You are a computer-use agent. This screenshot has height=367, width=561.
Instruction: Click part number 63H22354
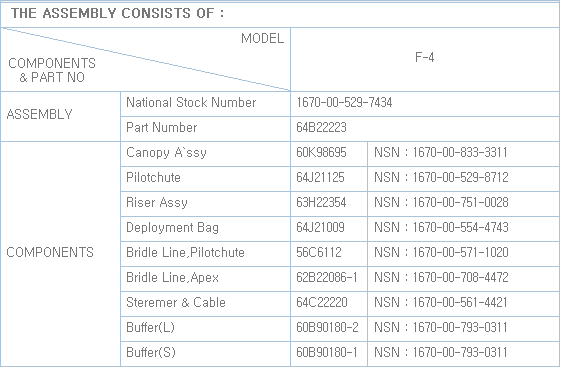pyautogui.click(x=329, y=204)
